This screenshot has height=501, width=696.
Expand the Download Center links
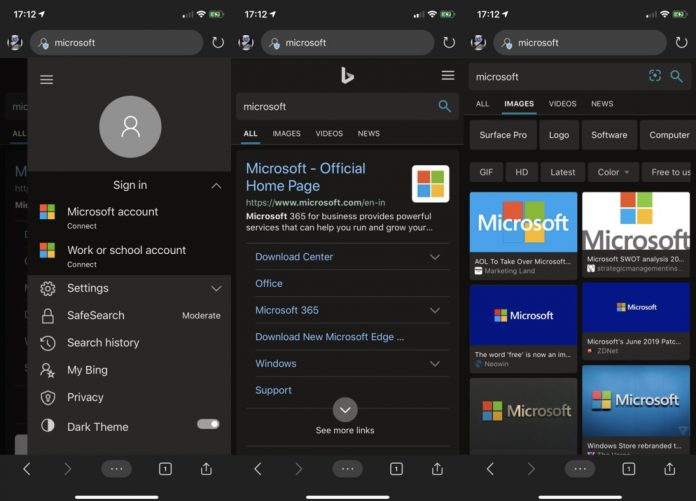pyautogui.click(x=434, y=257)
